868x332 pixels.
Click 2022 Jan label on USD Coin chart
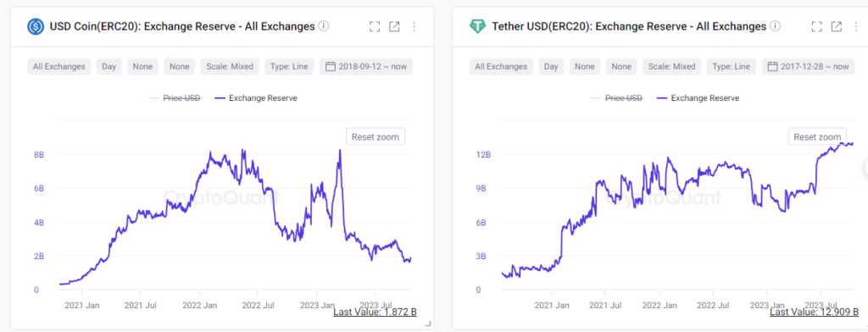click(199, 306)
